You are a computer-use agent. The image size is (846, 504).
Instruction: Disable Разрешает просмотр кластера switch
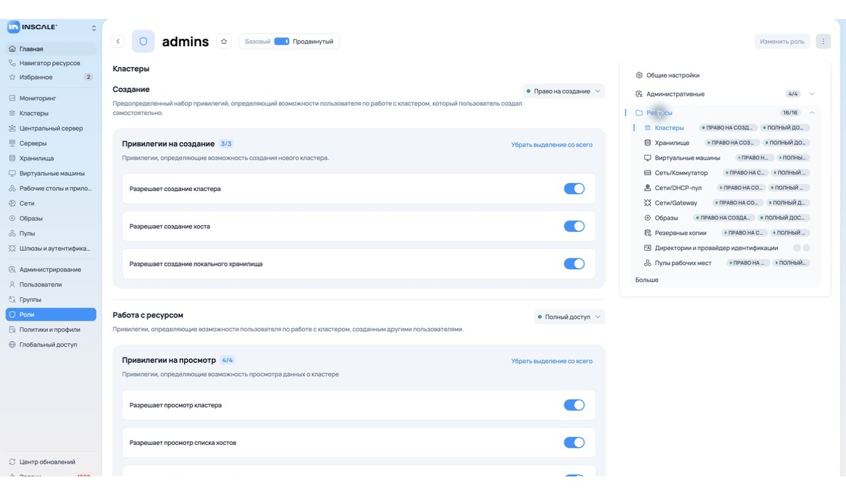[x=574, y=406]
